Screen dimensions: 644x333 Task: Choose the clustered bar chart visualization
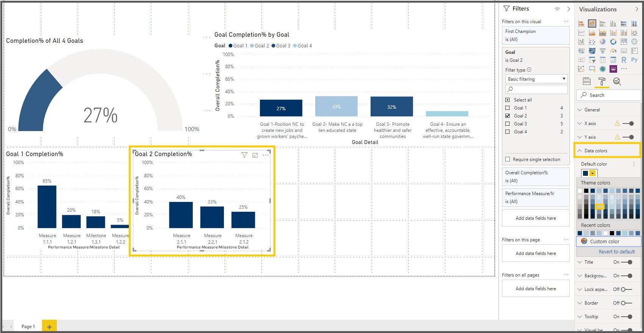[603, 23]
